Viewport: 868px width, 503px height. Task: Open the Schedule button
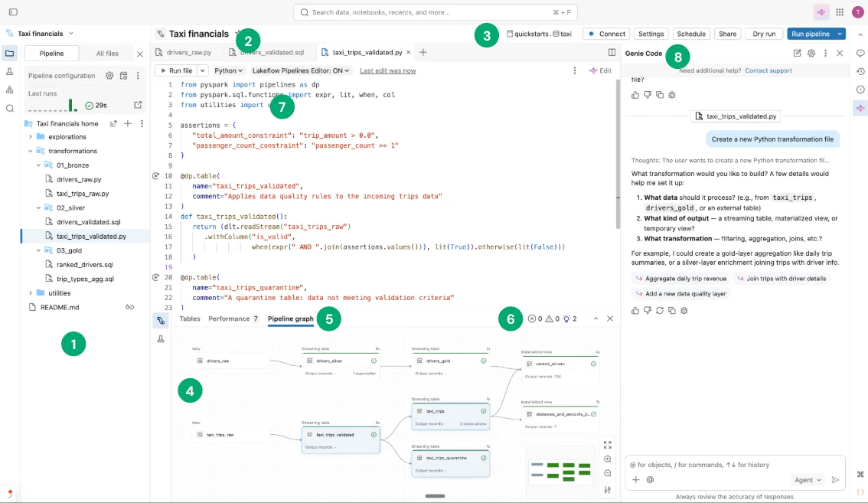[691, 34]
